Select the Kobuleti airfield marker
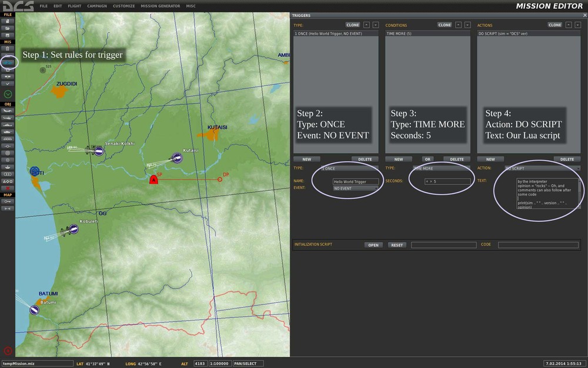Viewport: 588px width, 368px height. click(73, 228)
